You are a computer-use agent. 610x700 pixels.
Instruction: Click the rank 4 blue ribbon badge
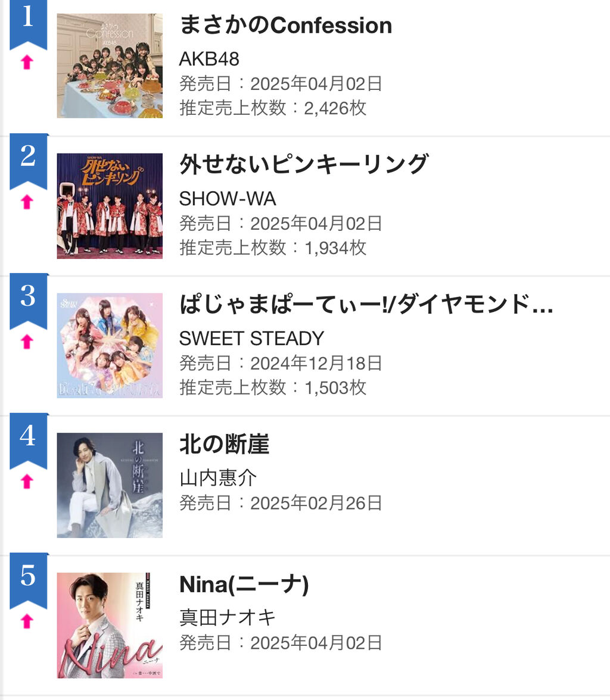point(29,440)
